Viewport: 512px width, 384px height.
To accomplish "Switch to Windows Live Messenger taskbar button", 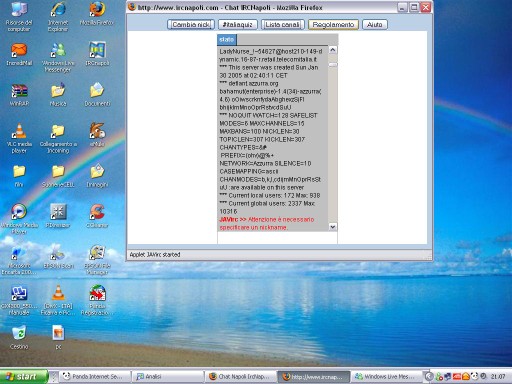I will click(x=386, y=377).
